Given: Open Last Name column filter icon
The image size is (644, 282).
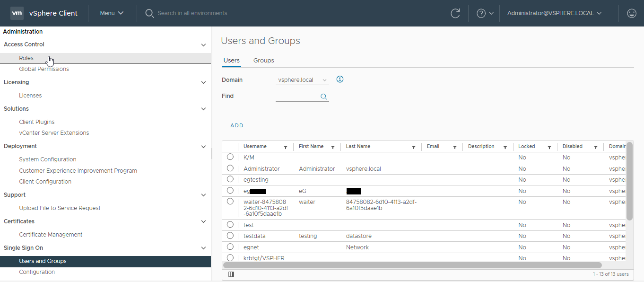Looking at the screenshot, I should click(x=414, y=147).
